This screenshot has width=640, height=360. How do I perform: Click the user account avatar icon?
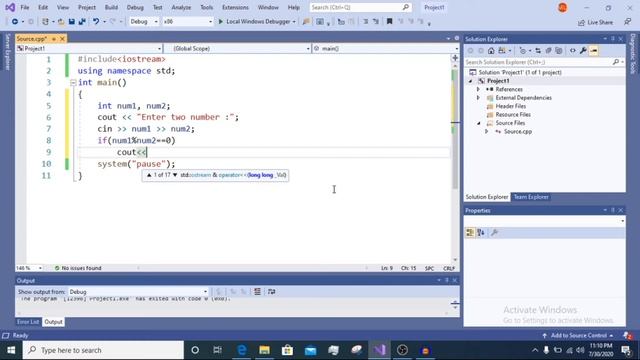click(x=562, y=7)
